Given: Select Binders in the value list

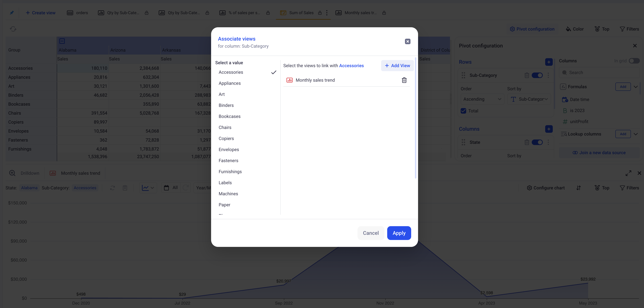Looking at the screenshot, I should (x=226, y=105).
